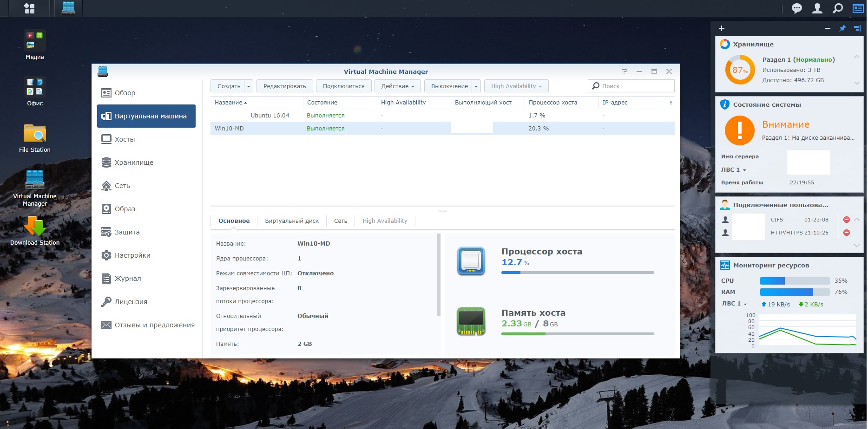Click the details pane vertical scrollbar
This screenshot has width=868, height=429.
point(439,275)
